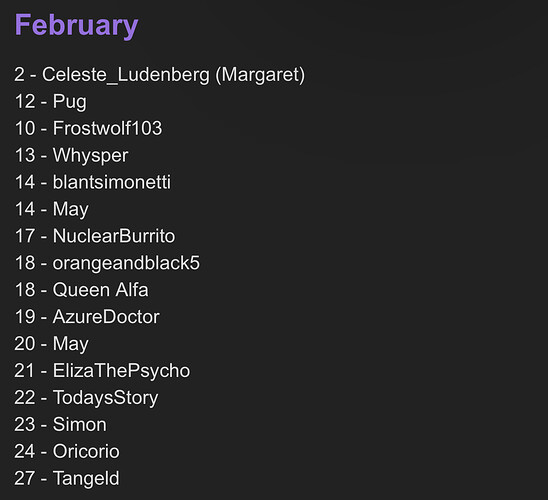Click the date number 2 on first line
The height and width of the screenshot is (500, 548).
coord(20,74)
